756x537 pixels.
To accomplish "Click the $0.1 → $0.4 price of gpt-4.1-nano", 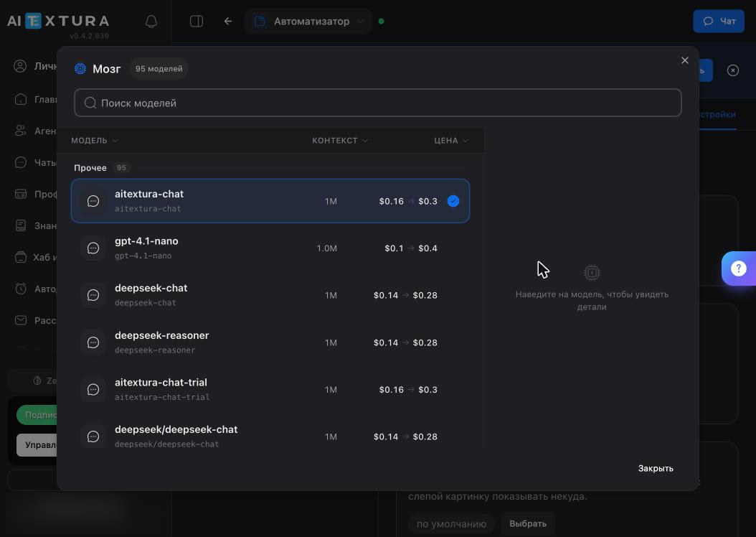I will tap(411, 248).
